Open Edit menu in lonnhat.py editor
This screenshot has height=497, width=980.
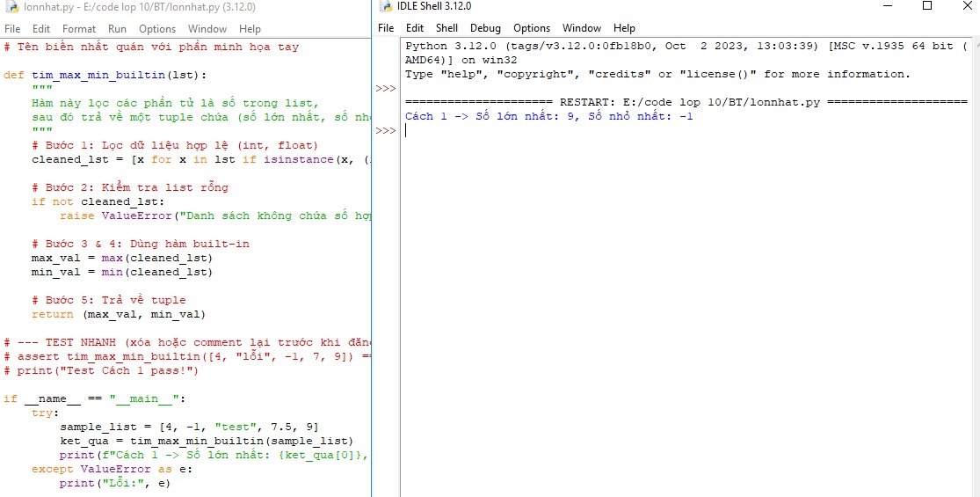tap(41, 29)
